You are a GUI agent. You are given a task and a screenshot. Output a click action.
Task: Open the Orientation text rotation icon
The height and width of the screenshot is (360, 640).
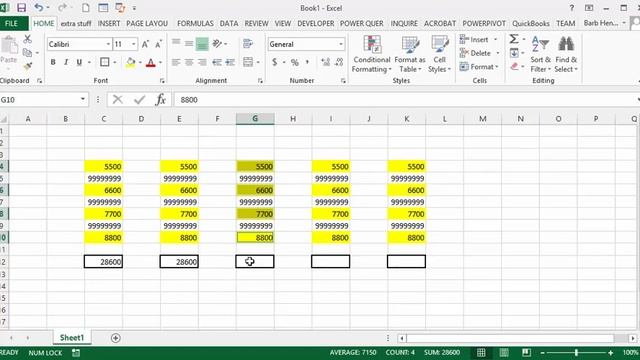click(x=217, y=44)
